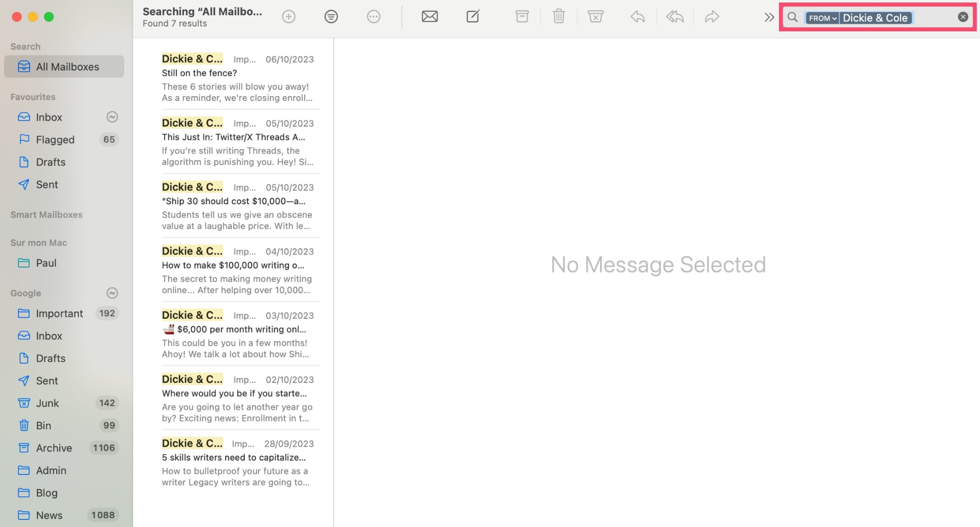The height and width of the screenshot is (527, 980).
Task: Select the Flagged mailbox
Action: click(x=55, y=139)
